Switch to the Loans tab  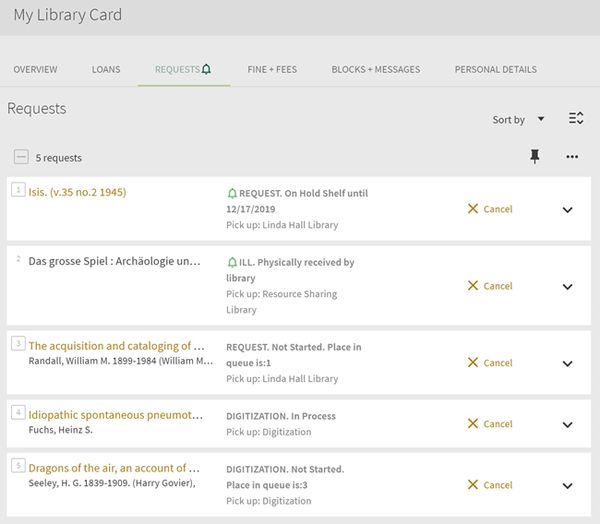(106, 70)
